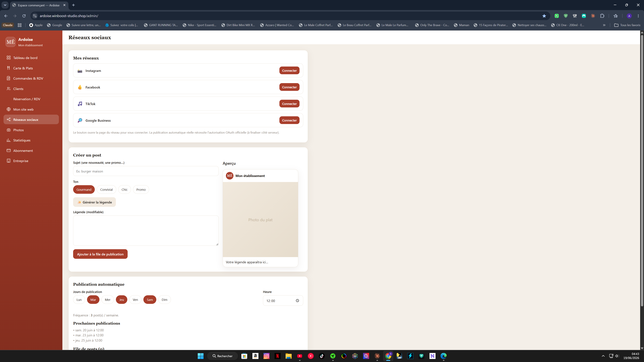
Task: Open the tab search dropdown arrow
Action: [5, 5]
